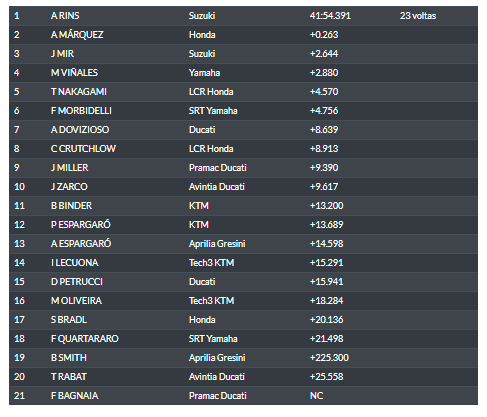The height and width of the screenshot is (417, 487).
Task: Click the +13.689 gap for P ESPARGARÓ
Action: [x=326, y=225]
